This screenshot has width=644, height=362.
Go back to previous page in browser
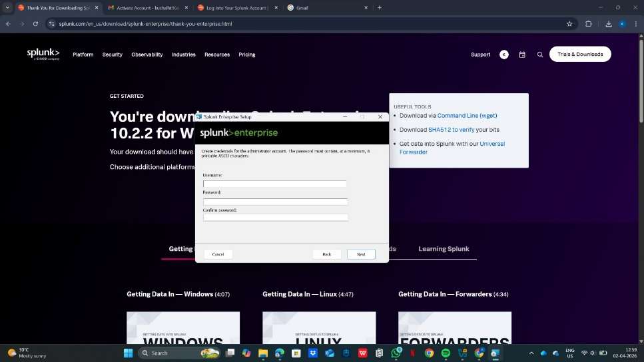point(8,24)
